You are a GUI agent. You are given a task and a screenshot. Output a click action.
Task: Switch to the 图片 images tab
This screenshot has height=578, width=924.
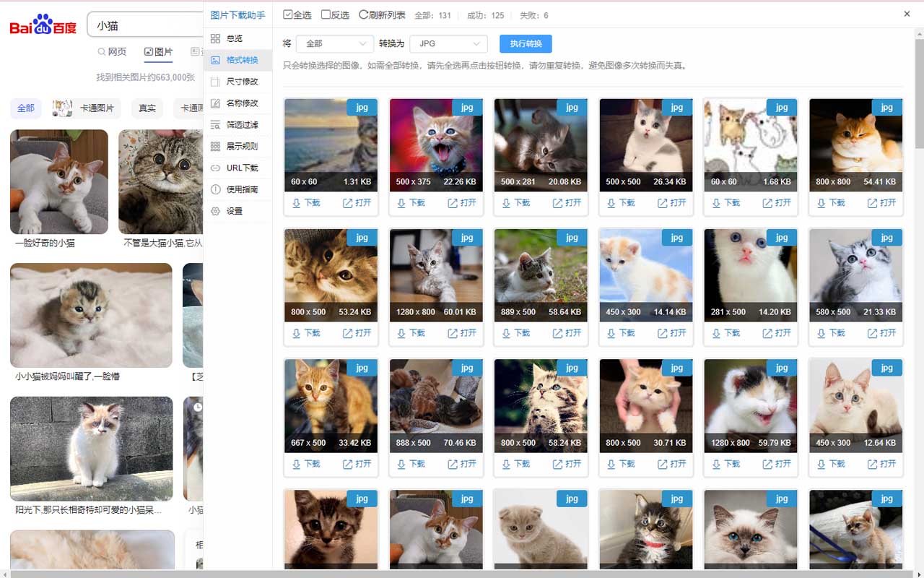click(158, 52)
